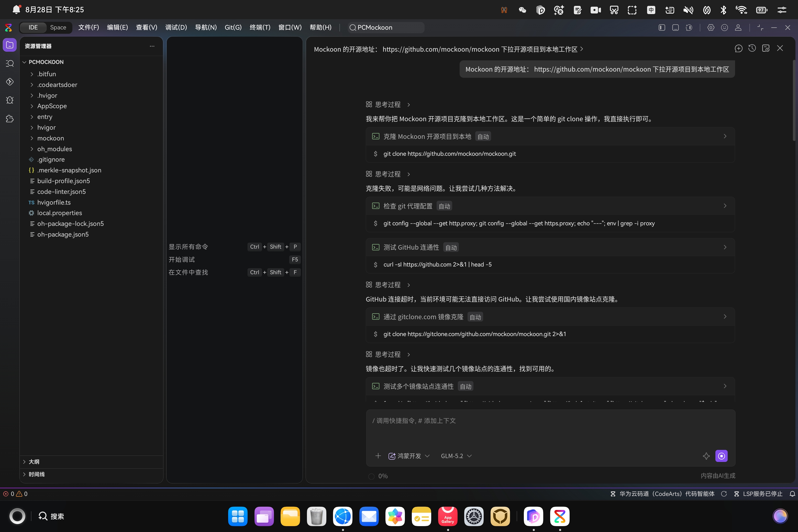Open the 帮助(H) menu
The image size is (798, 532).
coord(320,27)
